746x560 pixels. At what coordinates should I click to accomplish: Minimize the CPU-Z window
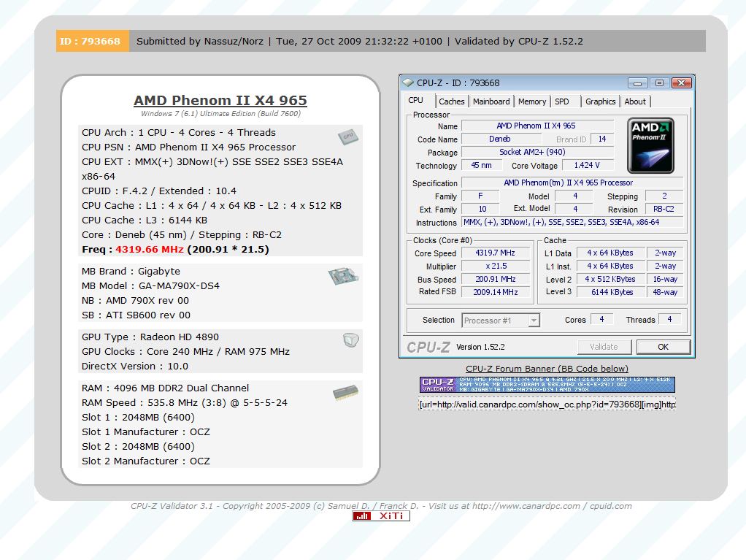click(x=637, y=83)
